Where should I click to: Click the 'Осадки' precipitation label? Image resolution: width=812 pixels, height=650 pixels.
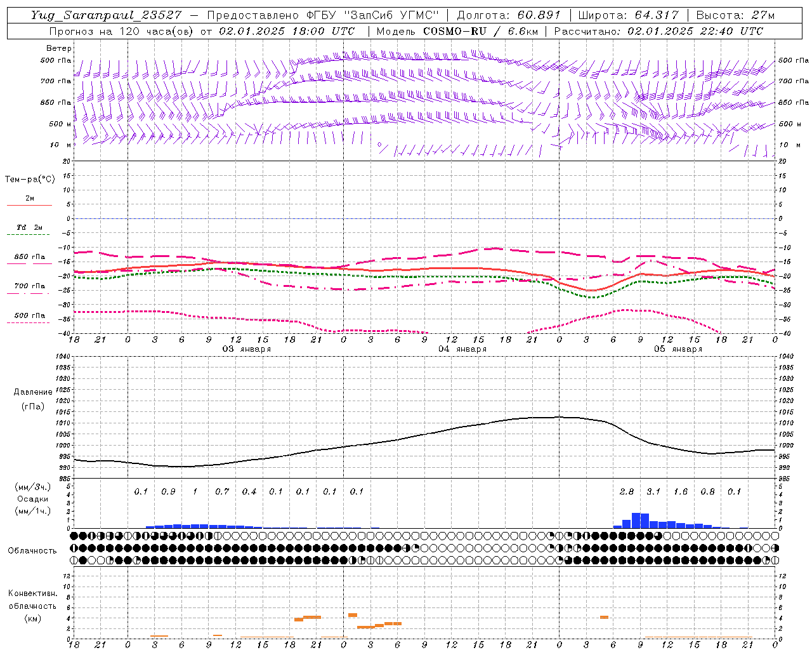click(x=33, y=499)
